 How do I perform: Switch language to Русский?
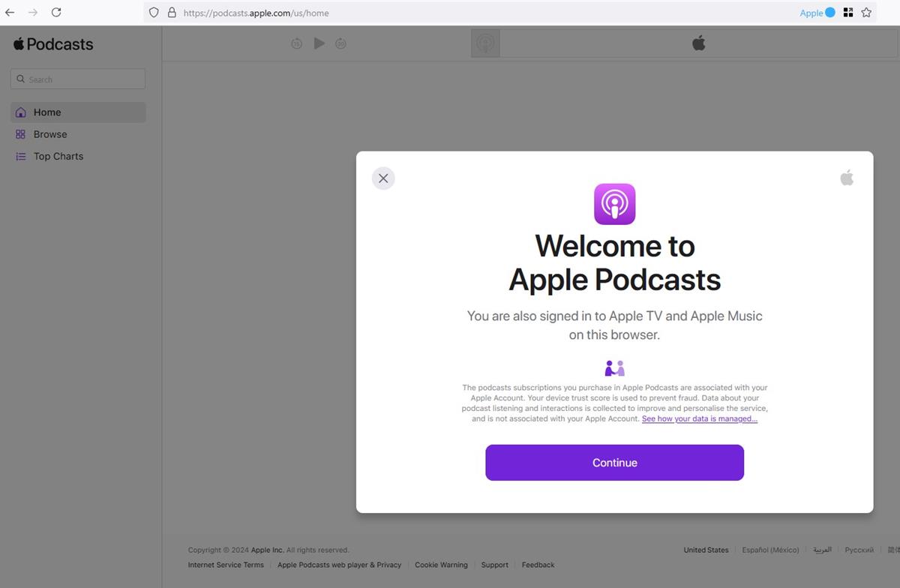pos(859,550)
